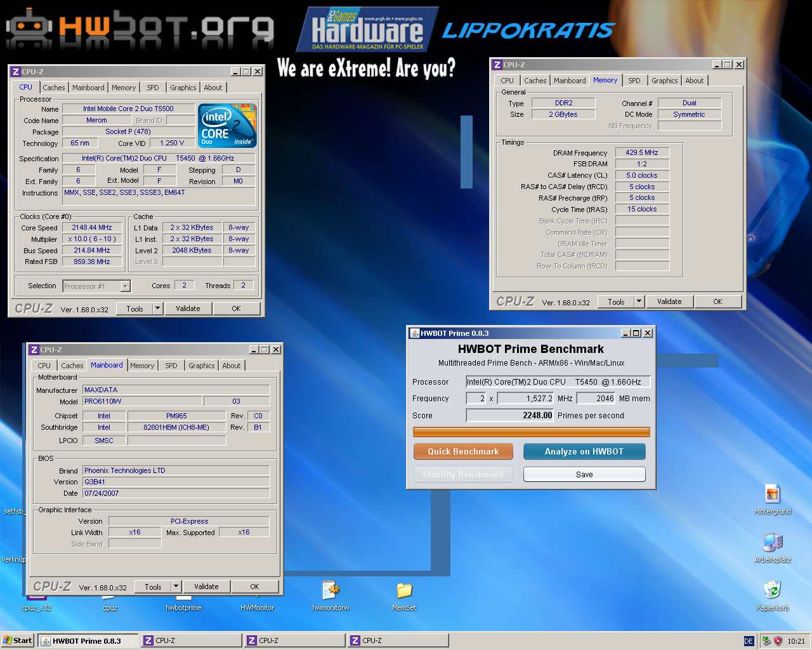Open the HWMonitor desktop shortcut
This screenshot has width=812, height=650.
tap(257, 603)
